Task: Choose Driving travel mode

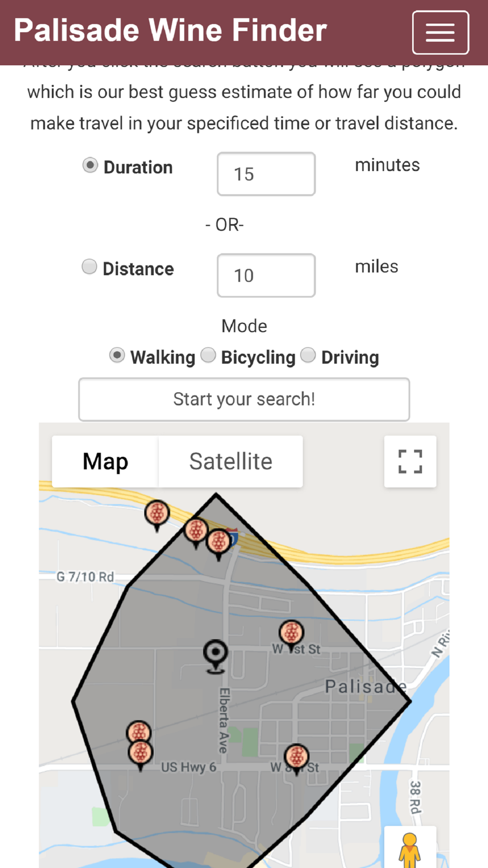Action: (x=308, y=355)
